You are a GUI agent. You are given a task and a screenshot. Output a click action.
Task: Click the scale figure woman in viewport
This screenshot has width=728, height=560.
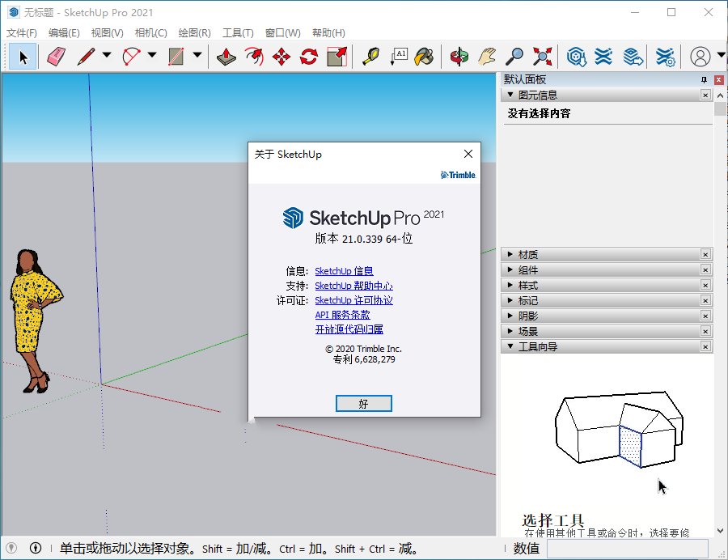coord(36,321)
